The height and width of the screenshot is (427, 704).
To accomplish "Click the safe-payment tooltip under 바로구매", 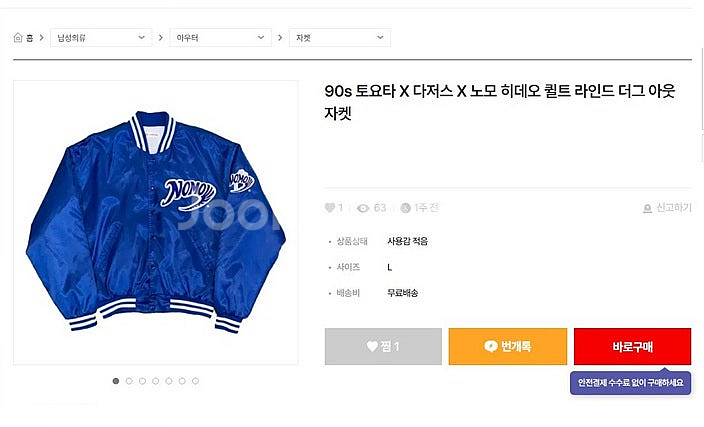I will coord(630,382).
